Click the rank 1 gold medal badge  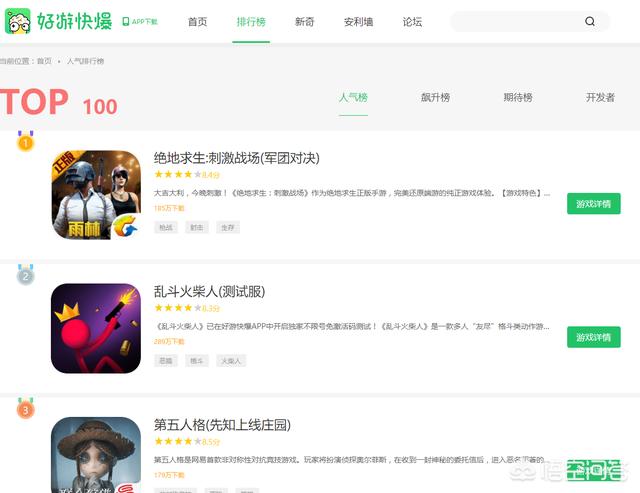25,141
